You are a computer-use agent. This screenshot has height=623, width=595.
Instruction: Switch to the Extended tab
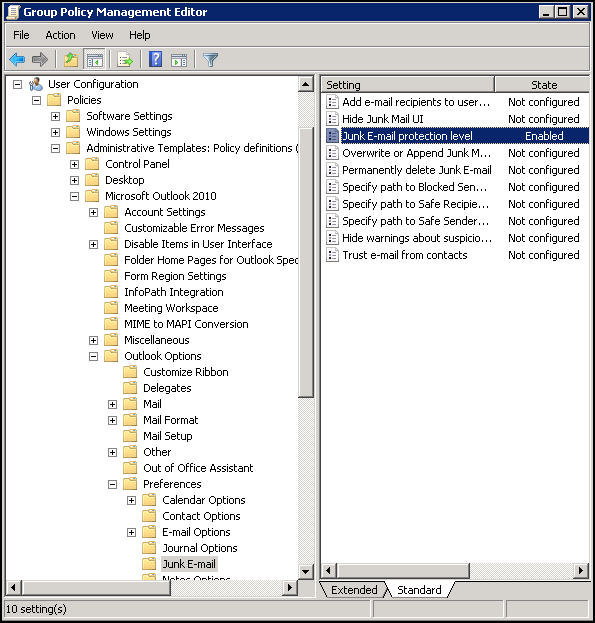click(x=354, y=590)
